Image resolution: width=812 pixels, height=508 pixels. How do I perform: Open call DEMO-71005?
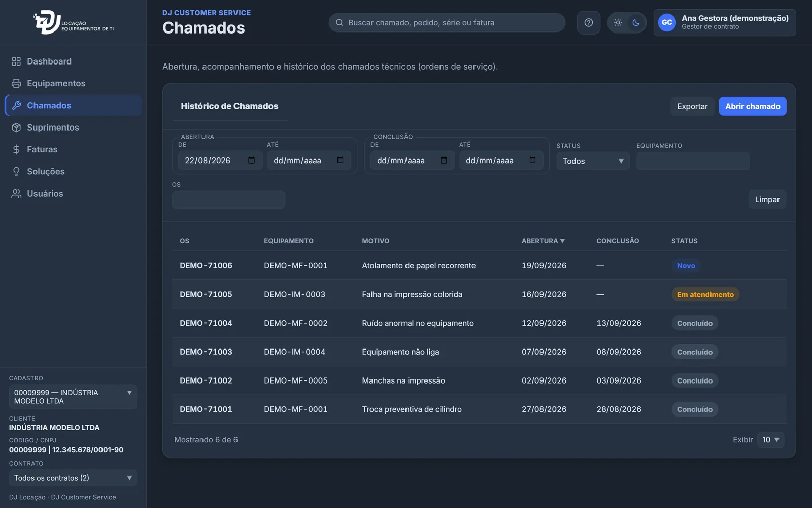click(206, 294)
